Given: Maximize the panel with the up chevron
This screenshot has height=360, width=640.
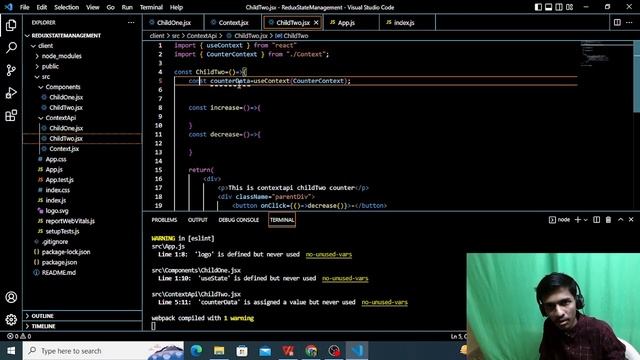Looking at the screenshot, I should click(620, 220).
